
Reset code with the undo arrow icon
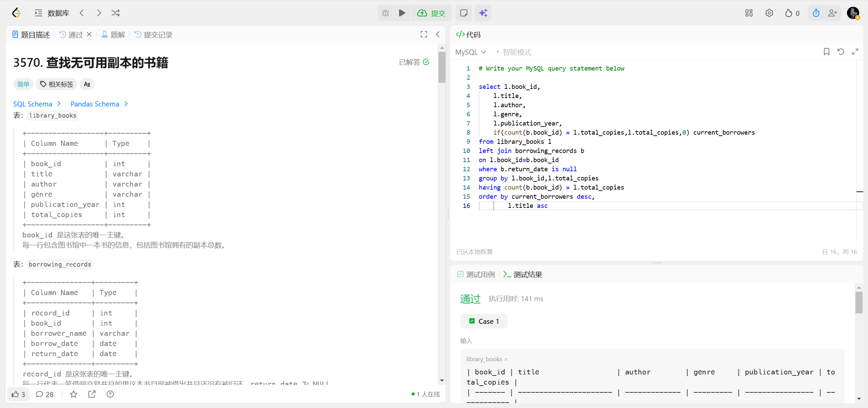click(841, 52)
